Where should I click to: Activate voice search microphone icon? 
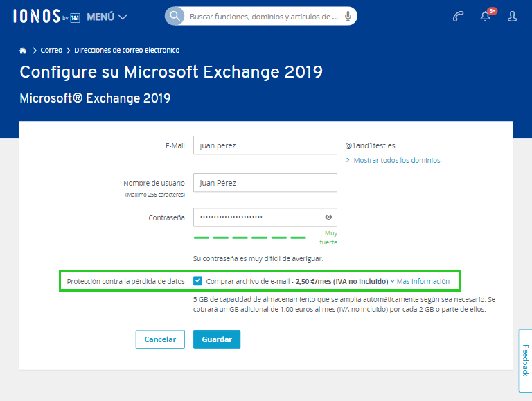click(348, 17)
